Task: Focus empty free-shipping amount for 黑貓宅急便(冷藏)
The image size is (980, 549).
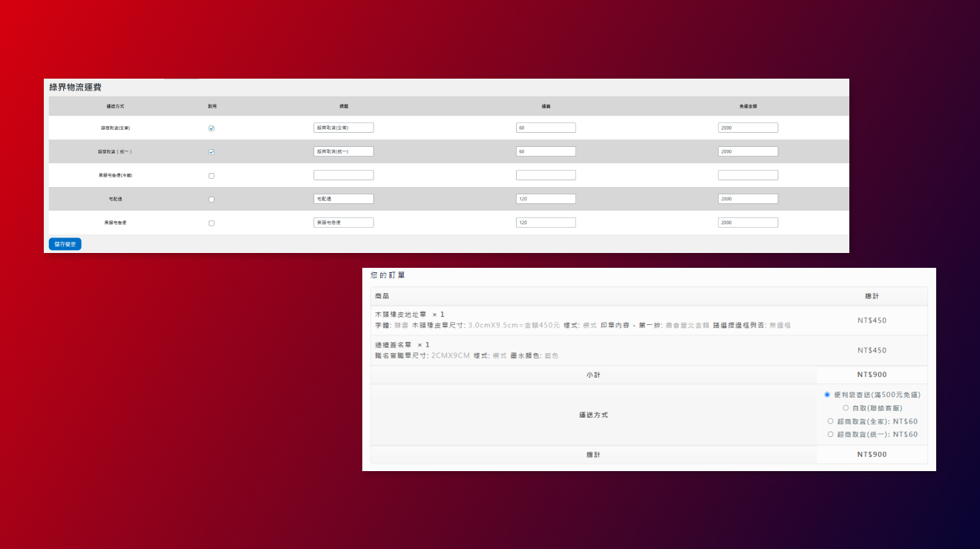Action: coord(748,175)
